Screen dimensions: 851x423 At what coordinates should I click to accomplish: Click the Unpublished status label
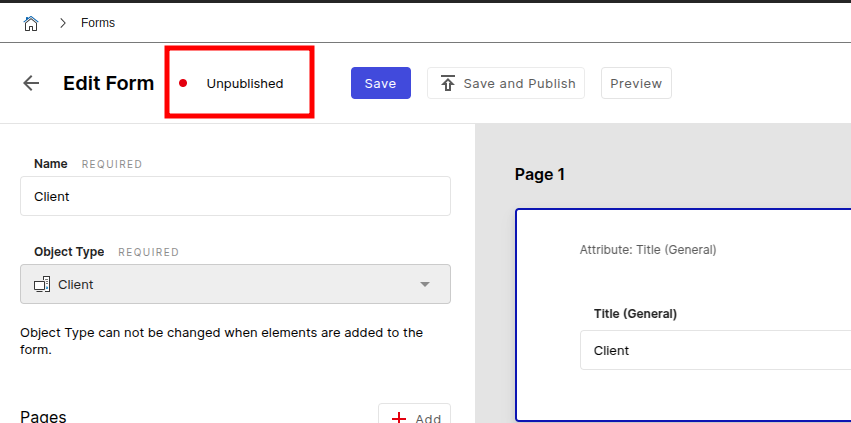tap(245, 84)
